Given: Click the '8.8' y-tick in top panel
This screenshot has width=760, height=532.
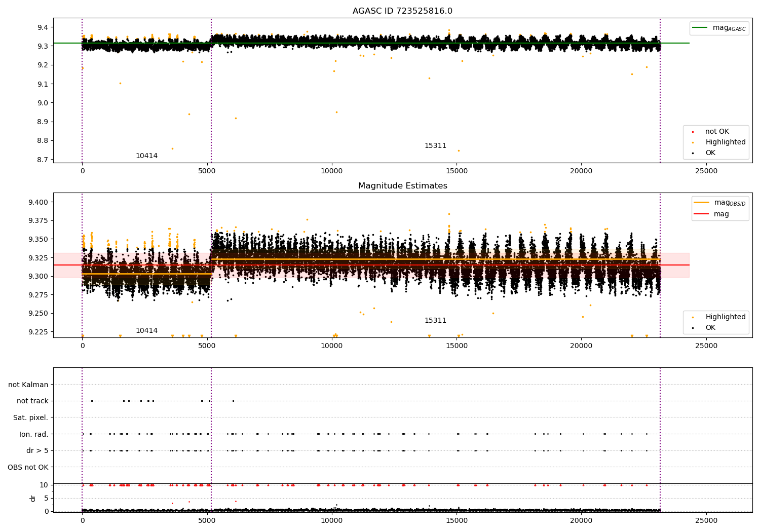Looking at the screenshot, I should (43, 141).
